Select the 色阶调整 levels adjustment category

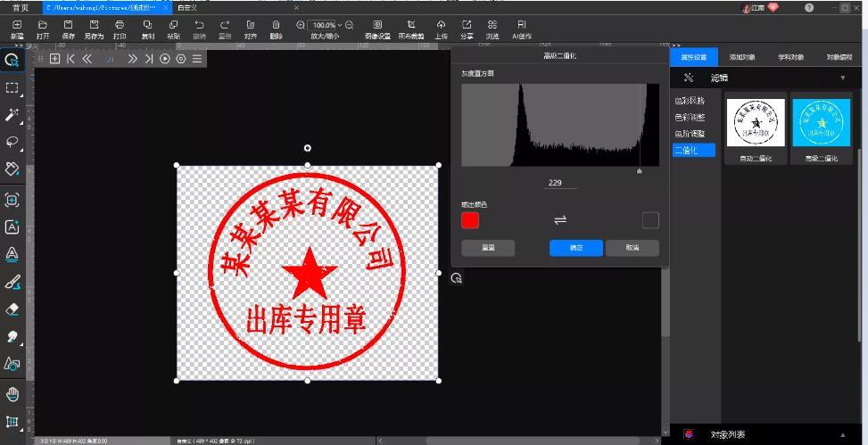point(690,134)
